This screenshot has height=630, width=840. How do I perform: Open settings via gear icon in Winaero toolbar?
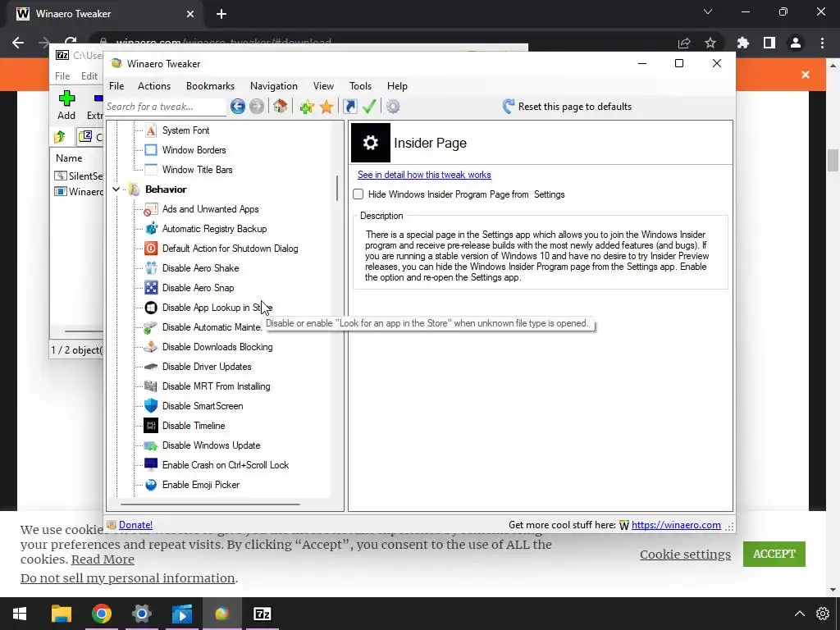coord(393,107)
